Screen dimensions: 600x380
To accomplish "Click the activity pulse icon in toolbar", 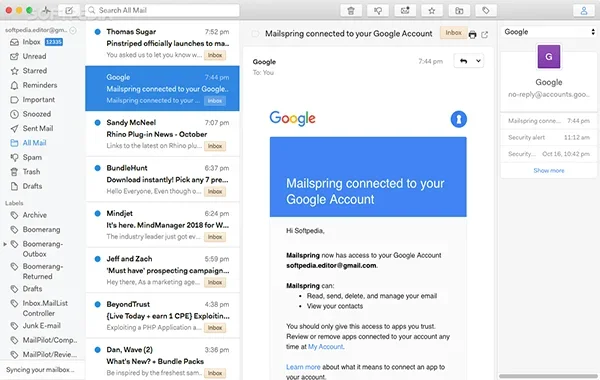I will 46,10.
